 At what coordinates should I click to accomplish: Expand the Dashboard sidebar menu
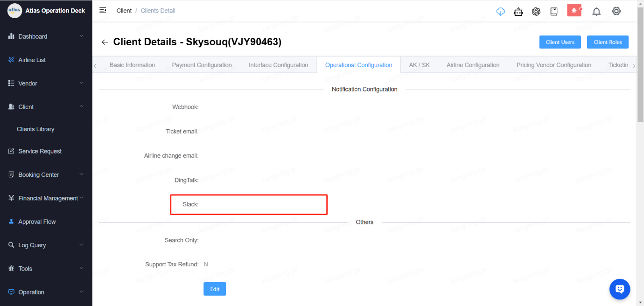click(x=46, y=36)
